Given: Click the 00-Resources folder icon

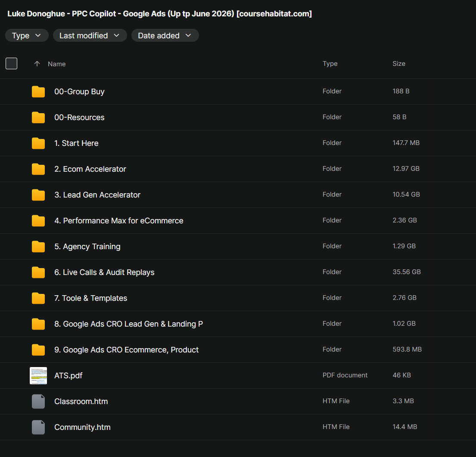Looking at the screenshot, I should [x=38, y=117].
